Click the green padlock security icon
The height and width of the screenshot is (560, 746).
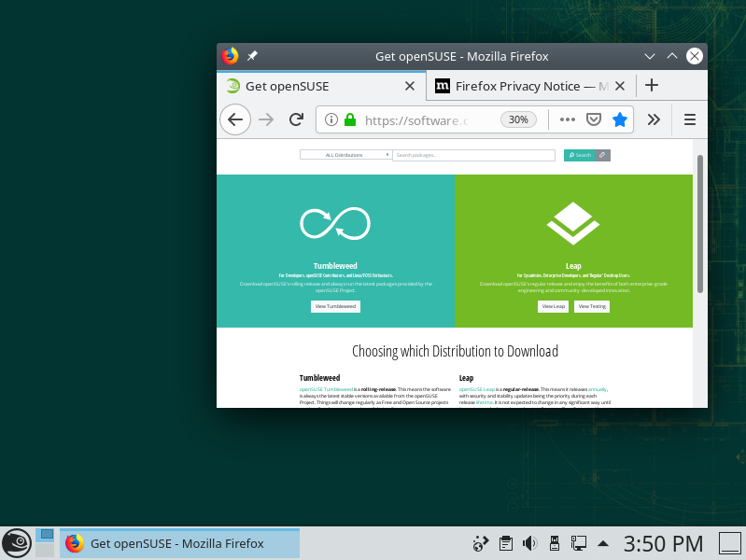(350, 119)
